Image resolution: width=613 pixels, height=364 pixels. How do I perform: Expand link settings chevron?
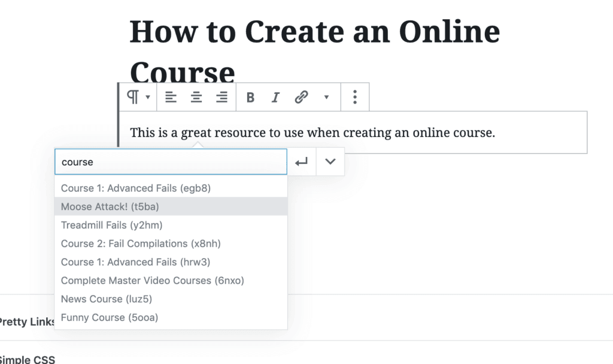coord(330,162)
